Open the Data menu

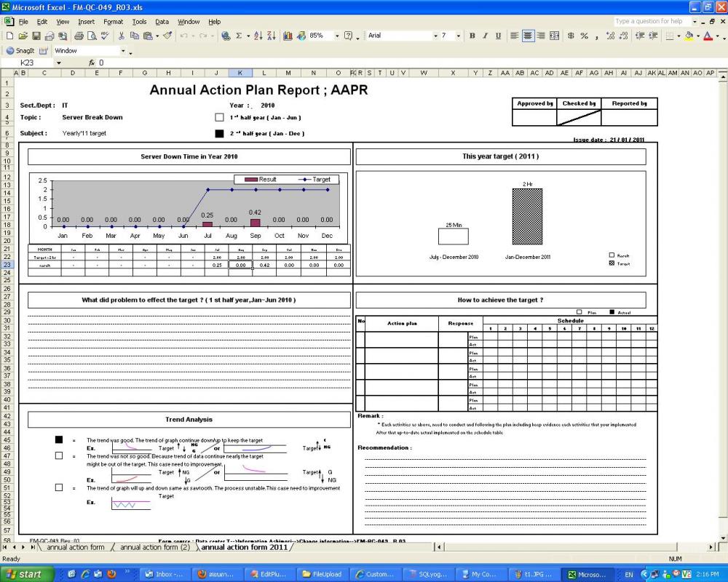(x=162, y=22)
